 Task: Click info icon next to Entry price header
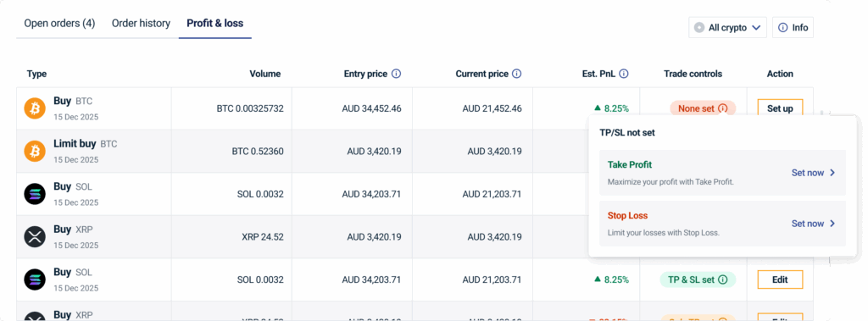397,74
